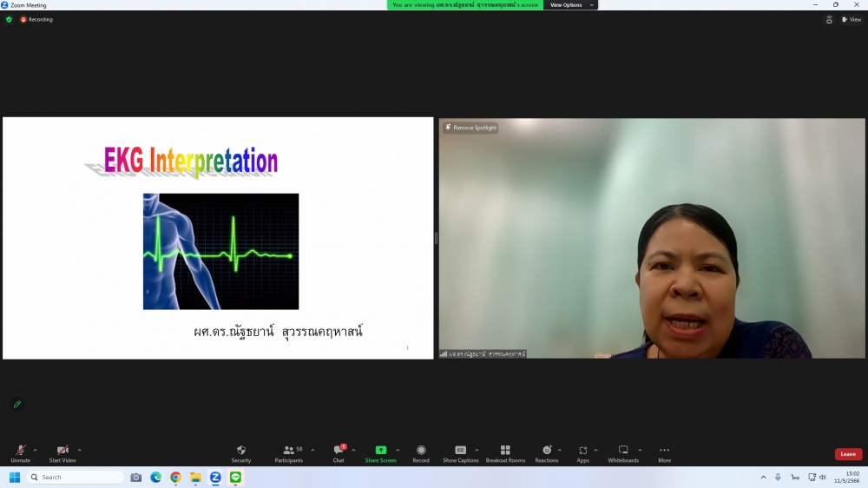Screen dimensions: 868x488
Task: Start recording with the Record icon
Action: click(421, 451)
